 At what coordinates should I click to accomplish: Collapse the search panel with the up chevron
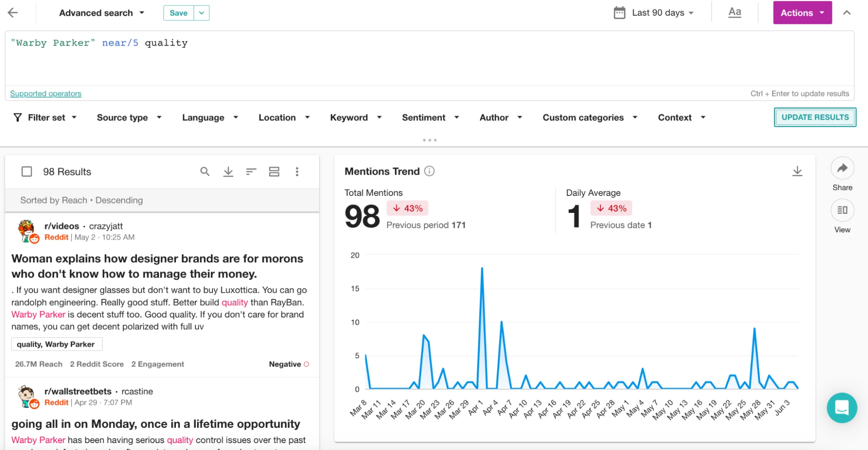click(847, 13)
